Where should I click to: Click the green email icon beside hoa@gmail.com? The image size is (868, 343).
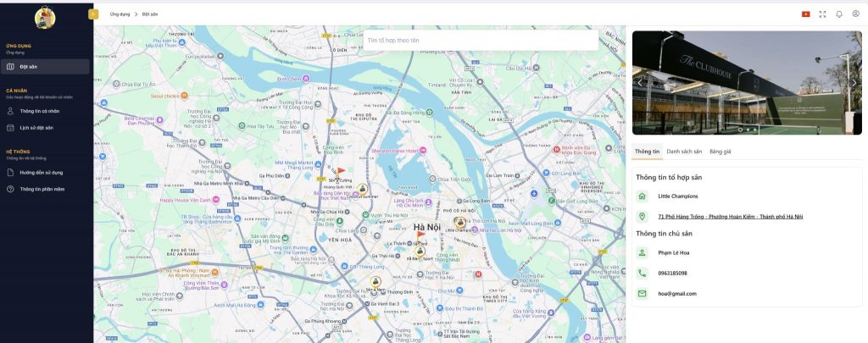pyautogui.click(x=642, y=293)
